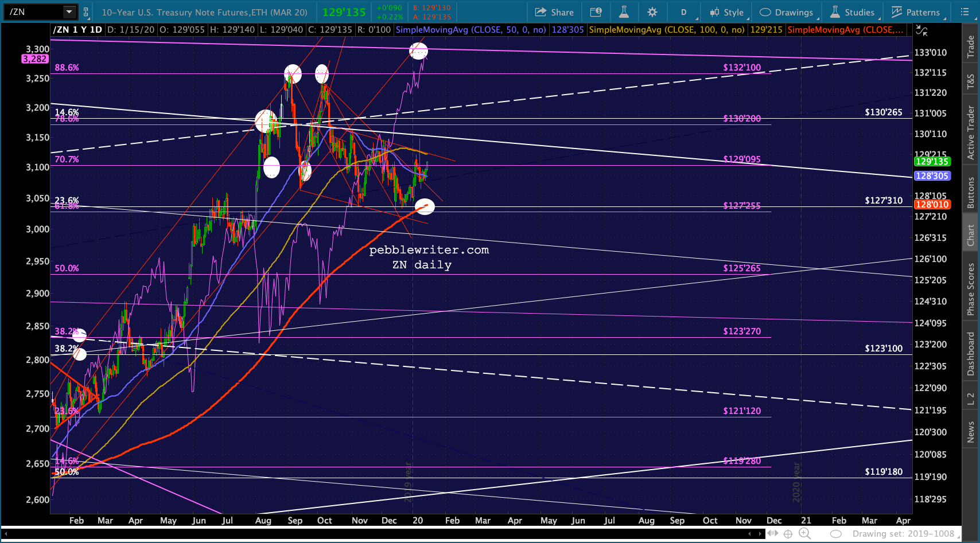Open the D timeframe dropdown
This screenshot has height=543, width=980.
(x=683, y=12)
